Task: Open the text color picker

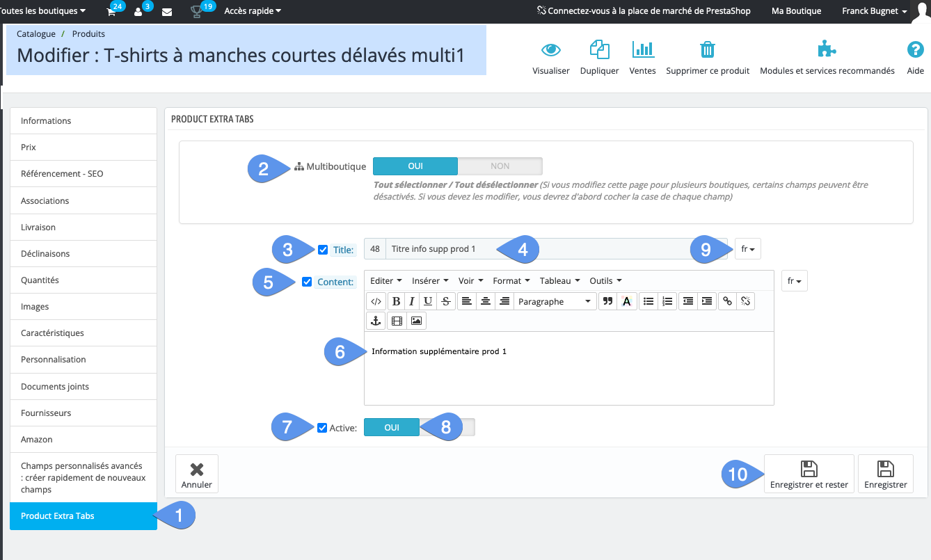Action: click(x=627, y=301)
